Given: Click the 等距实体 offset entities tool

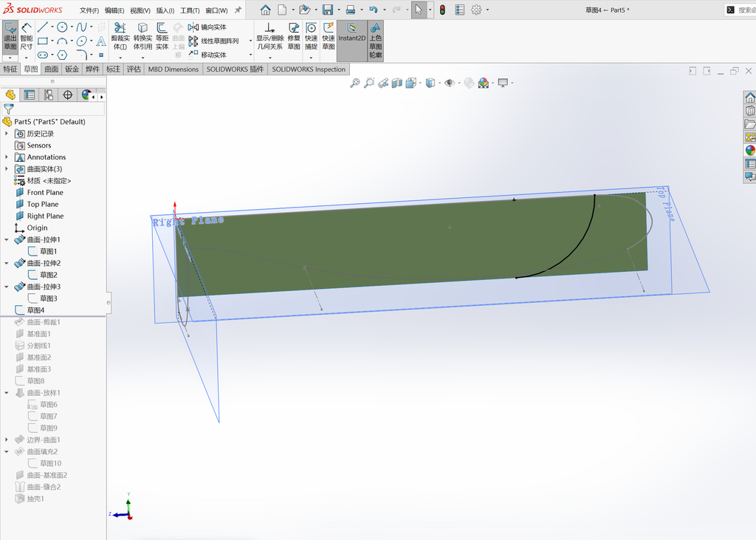Looking at the screenshot, I should coord(162,37).
